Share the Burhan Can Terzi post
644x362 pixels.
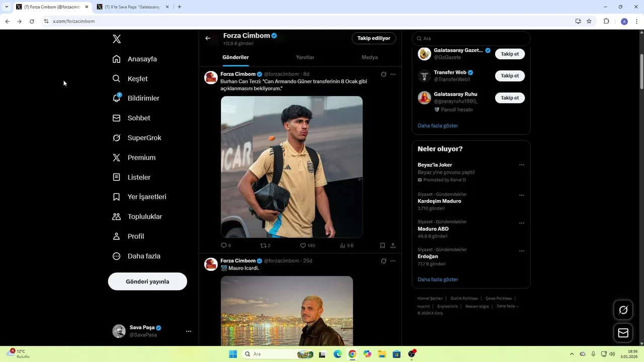coord(393,245)
